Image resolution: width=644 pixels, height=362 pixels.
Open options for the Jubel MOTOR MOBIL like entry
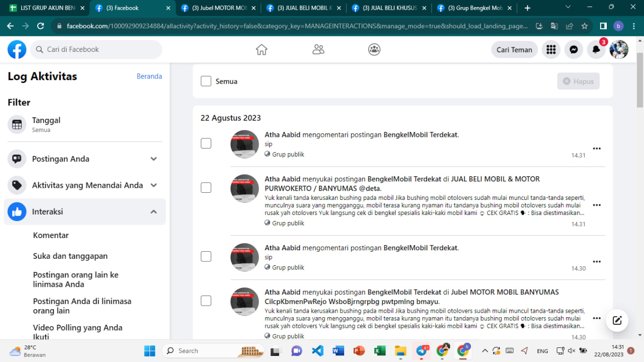597,318
